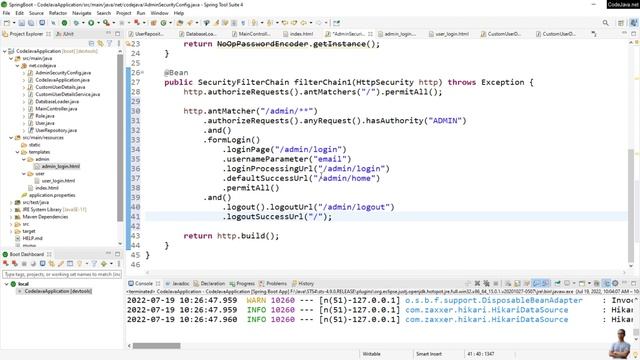640x360 pixels.
Task: Click the start/restart icon in Boot Dashboard toolbar
Action: coord(6,264)
